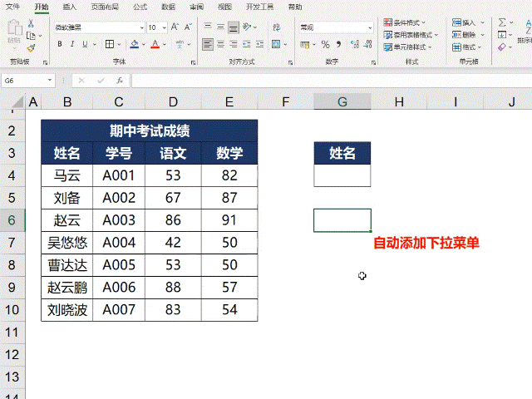532x399 pixels.
Task: Open Format as Table menu
Action: tap(411, 35)
